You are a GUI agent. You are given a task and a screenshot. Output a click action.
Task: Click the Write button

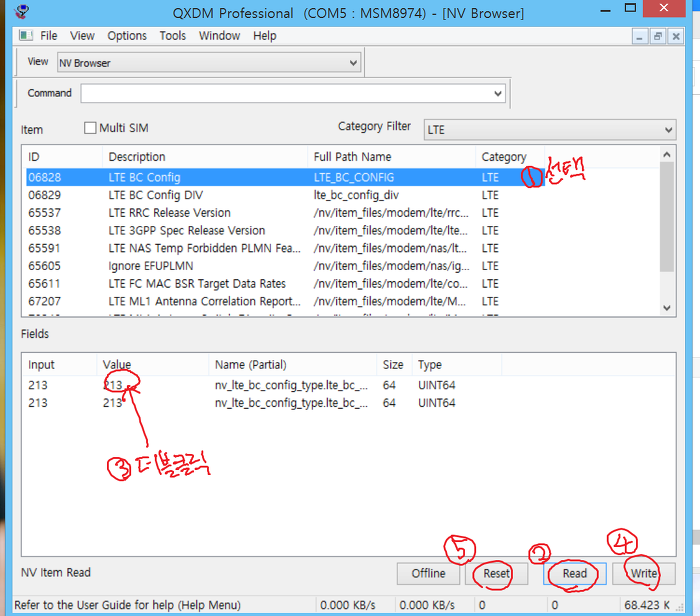[x=643, y=574]
